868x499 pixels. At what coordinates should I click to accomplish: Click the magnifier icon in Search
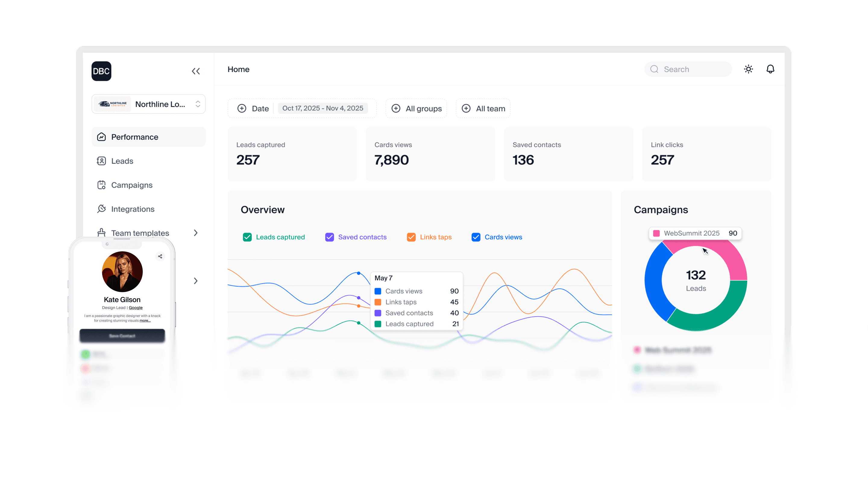coord(654,69)
